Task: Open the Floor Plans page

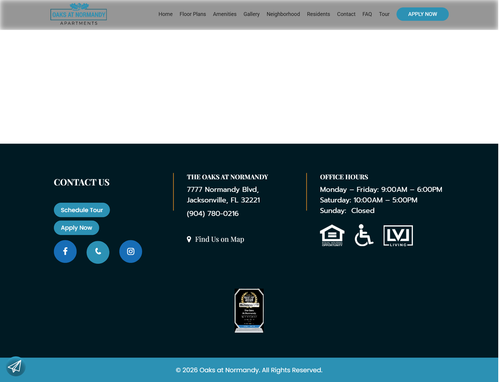Action: (x=193, y=14)
